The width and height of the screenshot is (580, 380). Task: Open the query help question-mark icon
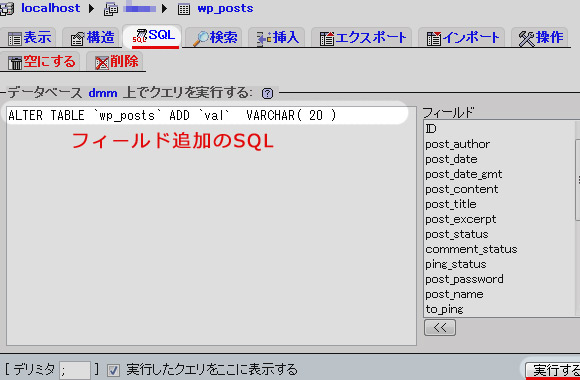[x=267, y=93]
